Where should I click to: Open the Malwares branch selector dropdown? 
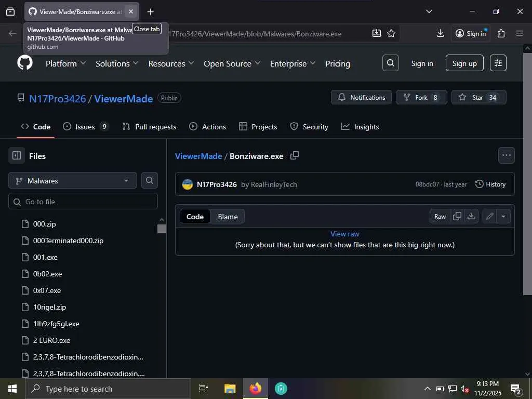point(73,180)
